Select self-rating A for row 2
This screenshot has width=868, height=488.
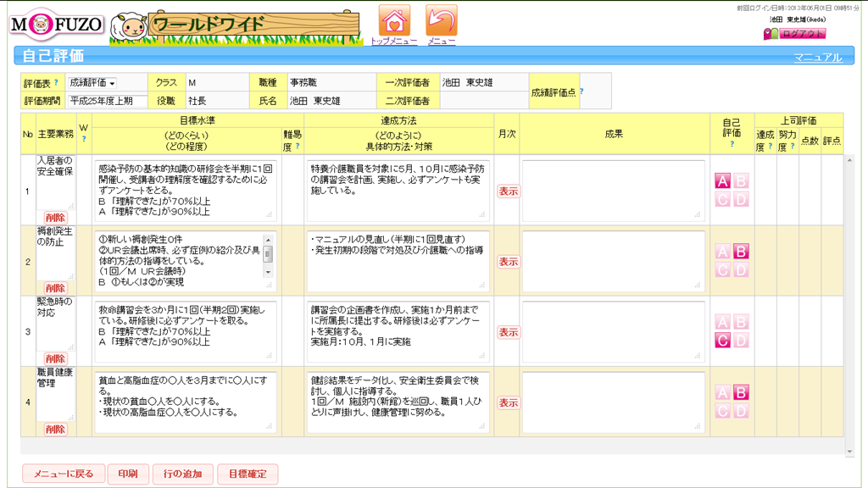722,252
